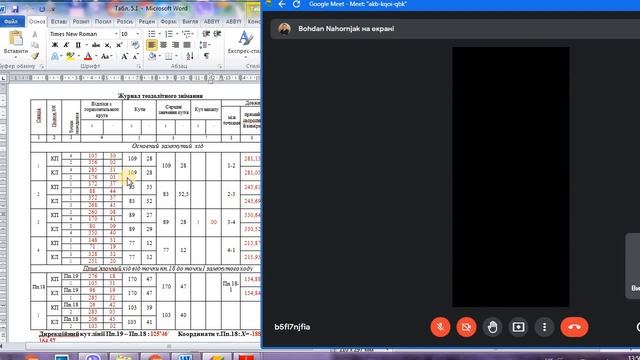
Task: Increase paragraph indent in Word
Action: tap(217, 34)
